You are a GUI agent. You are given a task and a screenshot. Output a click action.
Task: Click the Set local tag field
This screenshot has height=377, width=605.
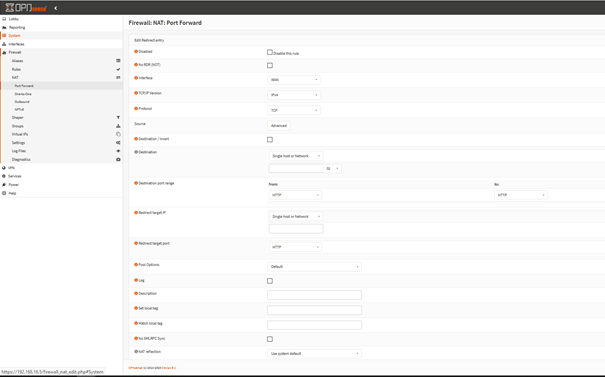coord(314,310)
